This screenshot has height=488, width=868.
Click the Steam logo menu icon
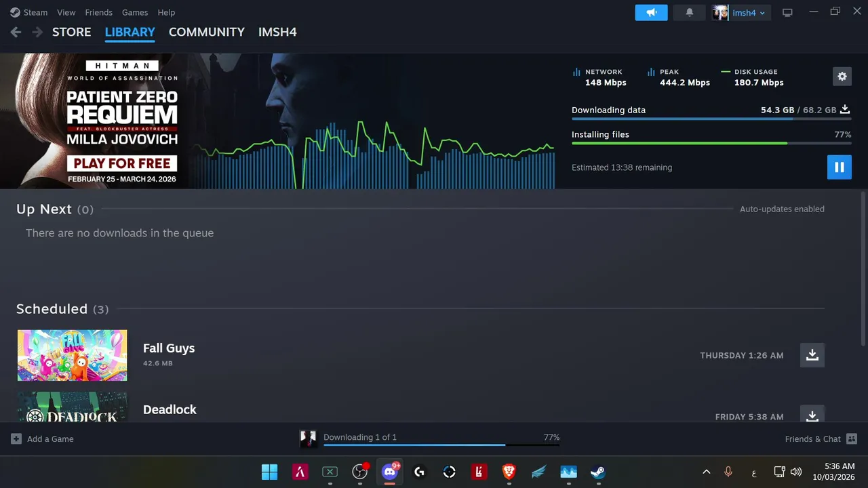click(x=15, y=12)
